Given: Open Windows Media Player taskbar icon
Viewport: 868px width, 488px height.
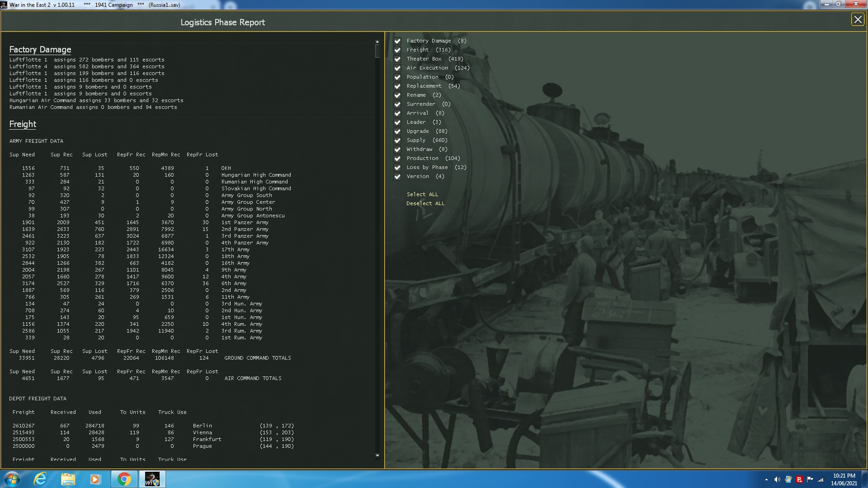Looking at the screenshot, I should [x=95, y=479].
